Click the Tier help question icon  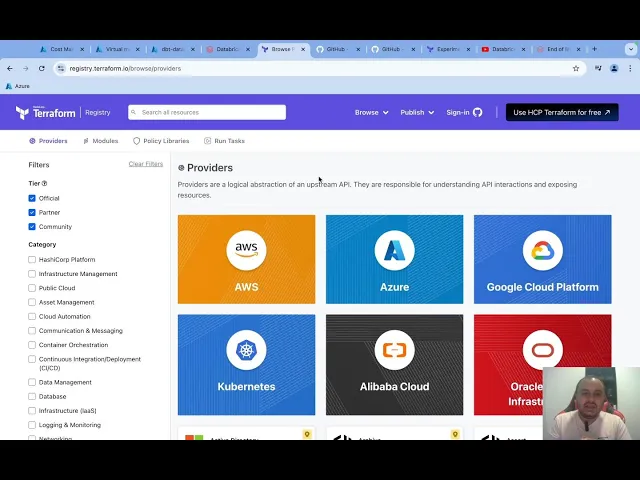coord(44,184)
